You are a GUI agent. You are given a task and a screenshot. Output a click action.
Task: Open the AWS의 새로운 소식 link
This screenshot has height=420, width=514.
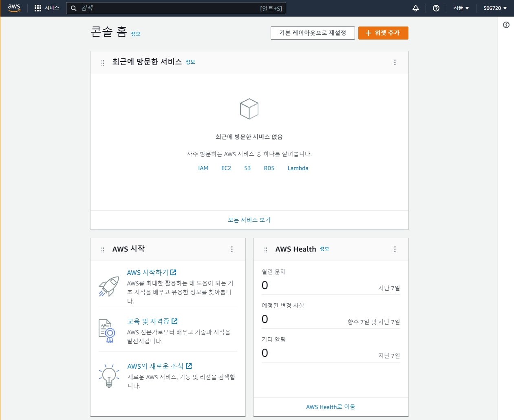[159, 366]
